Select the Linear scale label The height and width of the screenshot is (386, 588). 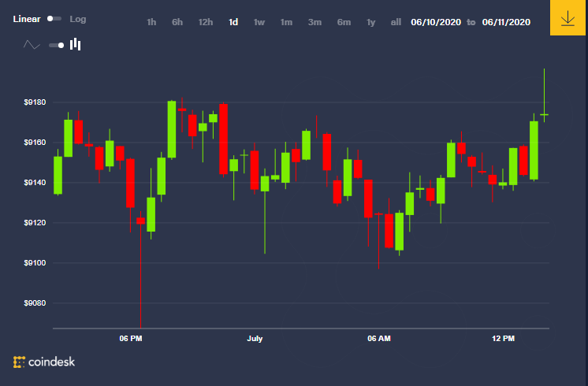(27, 19)
